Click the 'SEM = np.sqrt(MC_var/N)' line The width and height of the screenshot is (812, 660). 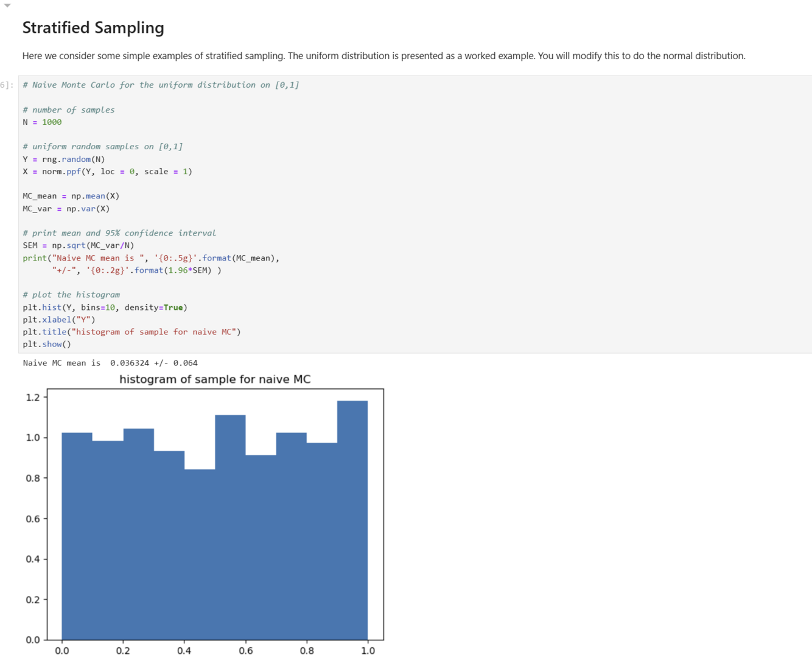pos(79,245)
